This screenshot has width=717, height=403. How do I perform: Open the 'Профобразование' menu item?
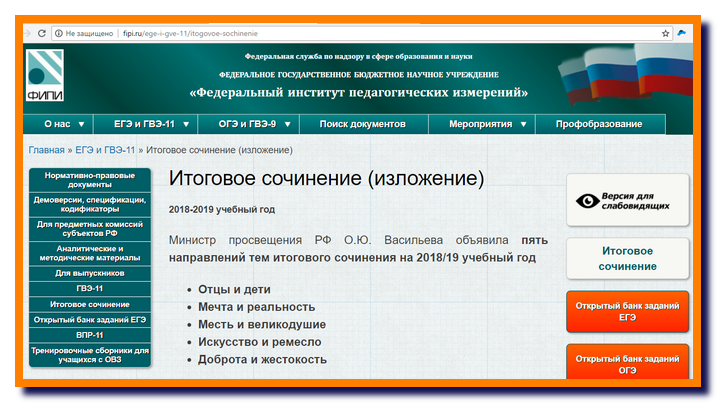click(x=599, y=124)
